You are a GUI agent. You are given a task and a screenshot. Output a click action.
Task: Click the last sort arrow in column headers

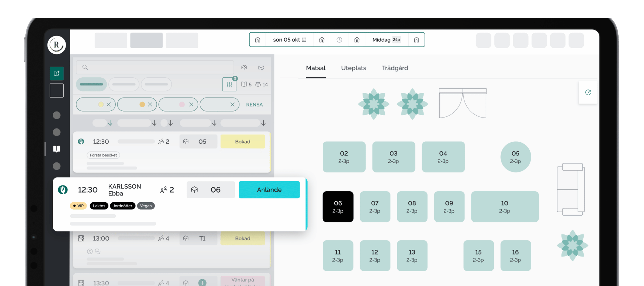point(264,123)
